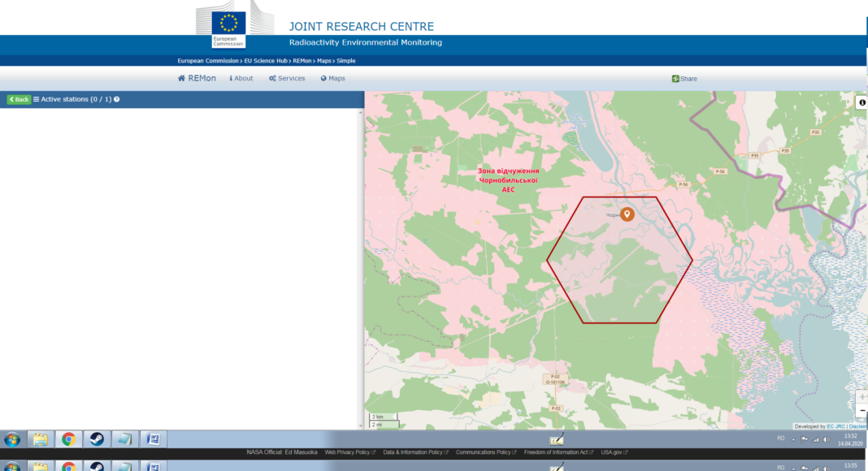Open Maps in the main navigation bar

(x=332, y=79)
